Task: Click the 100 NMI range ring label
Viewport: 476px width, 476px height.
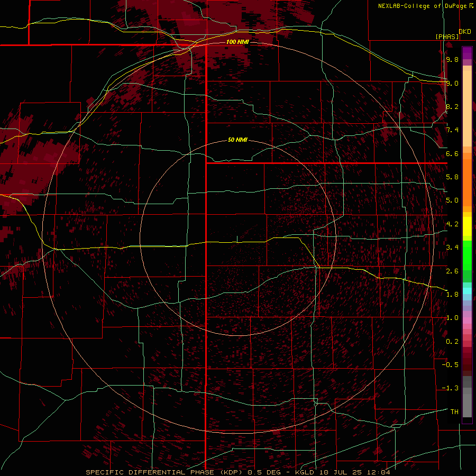Action: [237, 42]
